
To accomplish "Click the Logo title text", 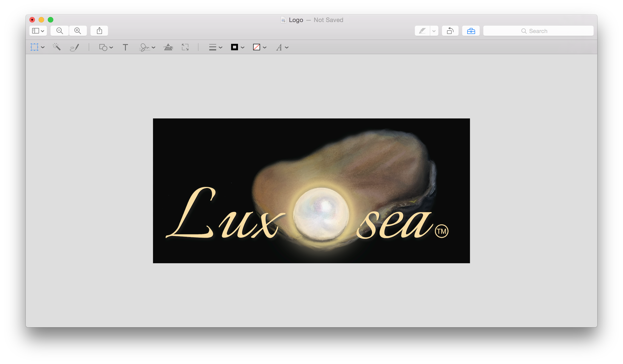I will pos(296,20).
